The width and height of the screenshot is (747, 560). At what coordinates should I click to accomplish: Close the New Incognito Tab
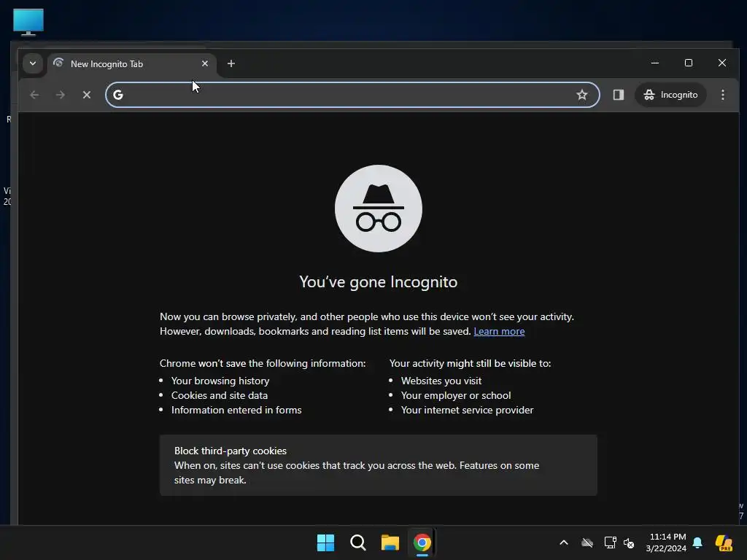(205, 63)
